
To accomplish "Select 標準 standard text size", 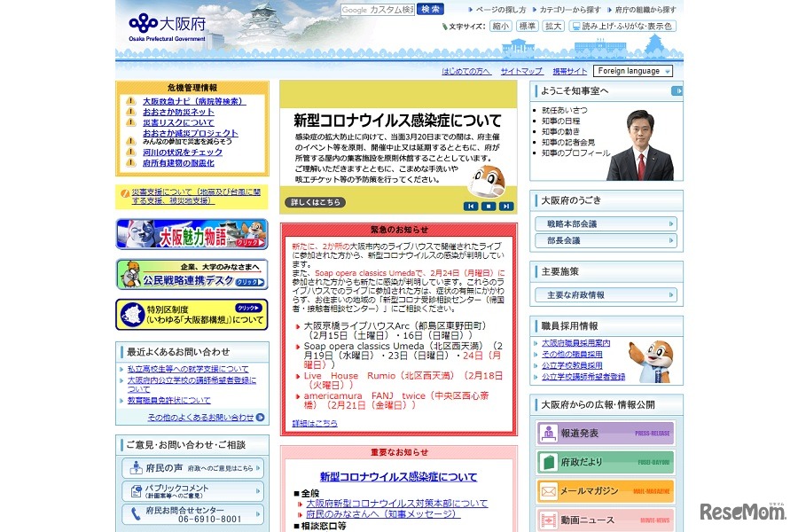I will pyautogui.click(x=527, y=26).
